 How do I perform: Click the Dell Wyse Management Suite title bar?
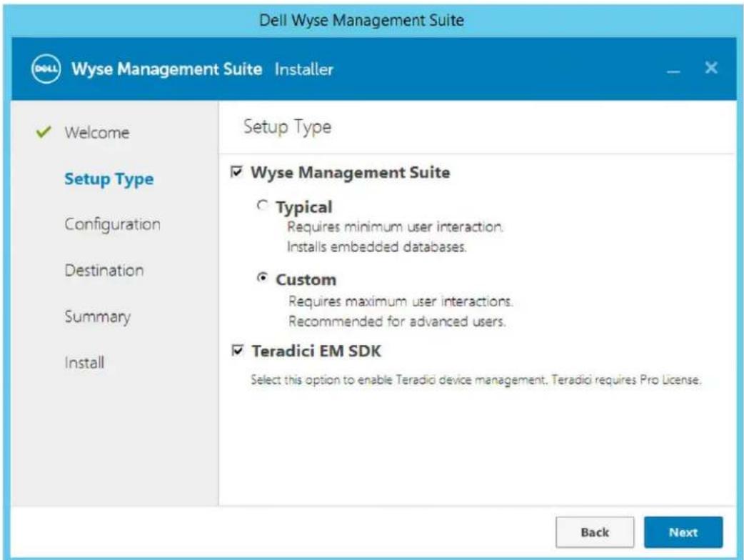coord(362,20)
